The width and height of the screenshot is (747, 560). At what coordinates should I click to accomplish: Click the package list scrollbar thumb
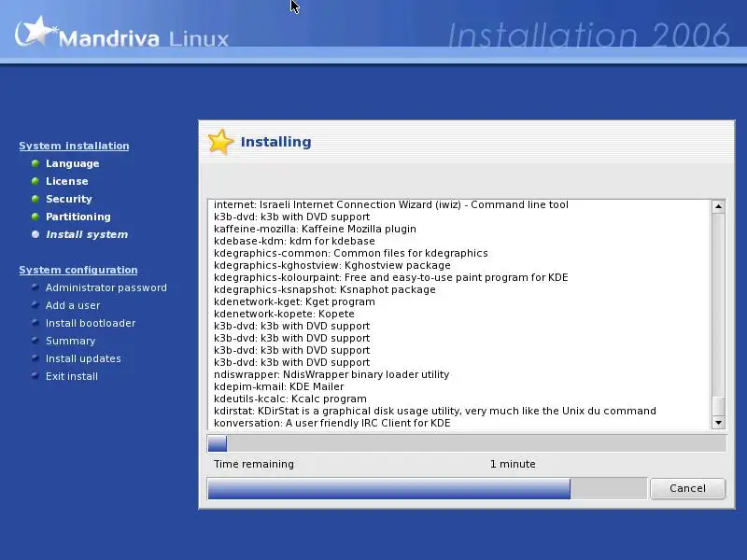pos(718,406)
